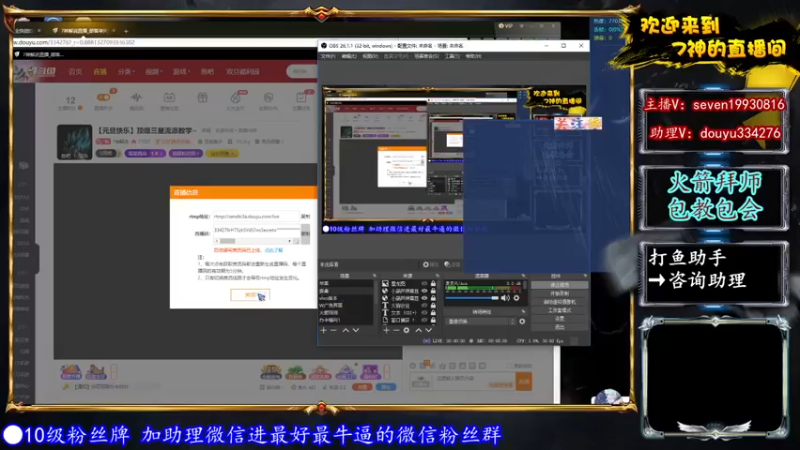Toggle visibility of first browser source
This screenshot has width=800, height=450.
pyautogui.click(x=424, y=291)
